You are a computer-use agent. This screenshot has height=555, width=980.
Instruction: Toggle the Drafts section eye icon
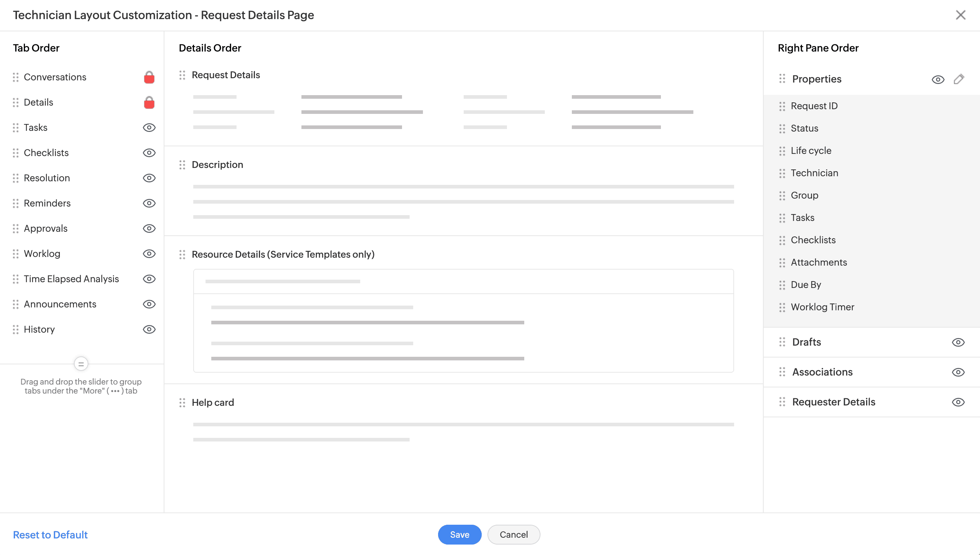click(x=958, y=342)
